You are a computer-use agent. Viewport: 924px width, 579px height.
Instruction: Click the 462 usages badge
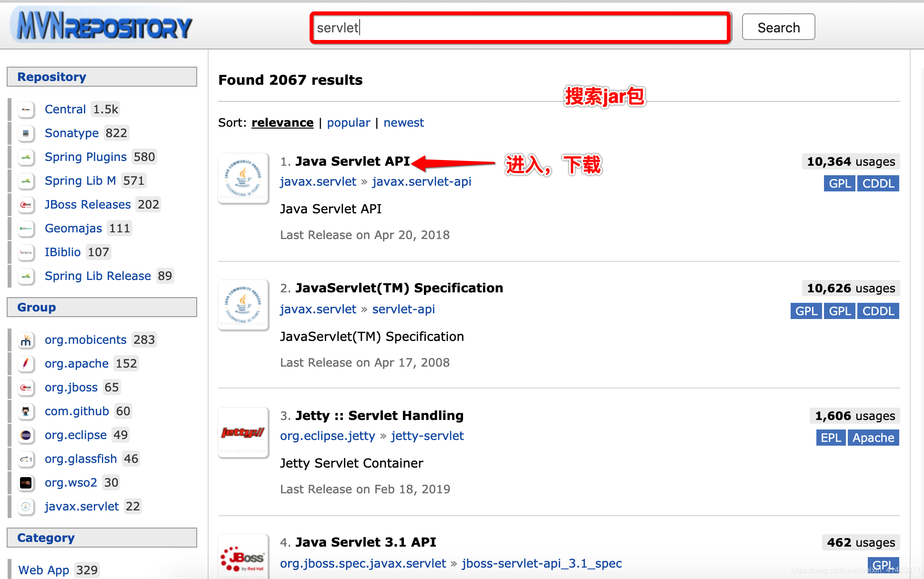pos(861,543)
